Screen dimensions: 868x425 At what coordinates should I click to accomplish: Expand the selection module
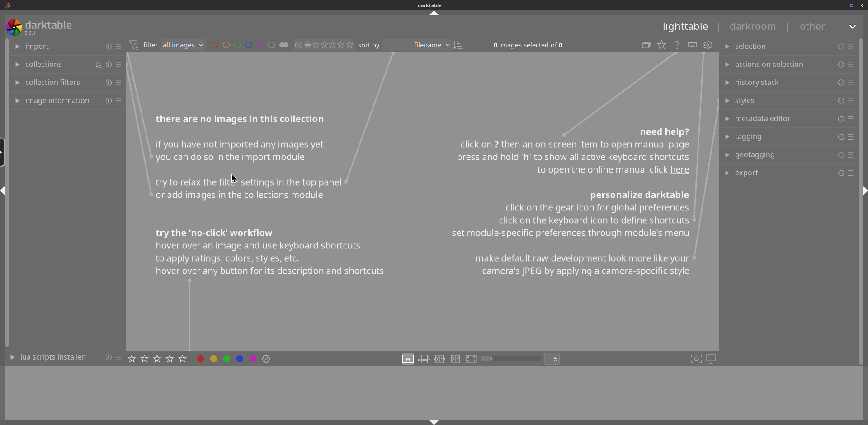pos(727,47)
